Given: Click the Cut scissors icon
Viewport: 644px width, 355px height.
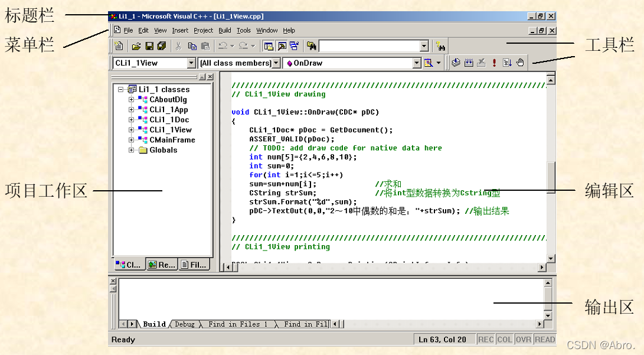Looking at the screenshot, I should 178,46.
